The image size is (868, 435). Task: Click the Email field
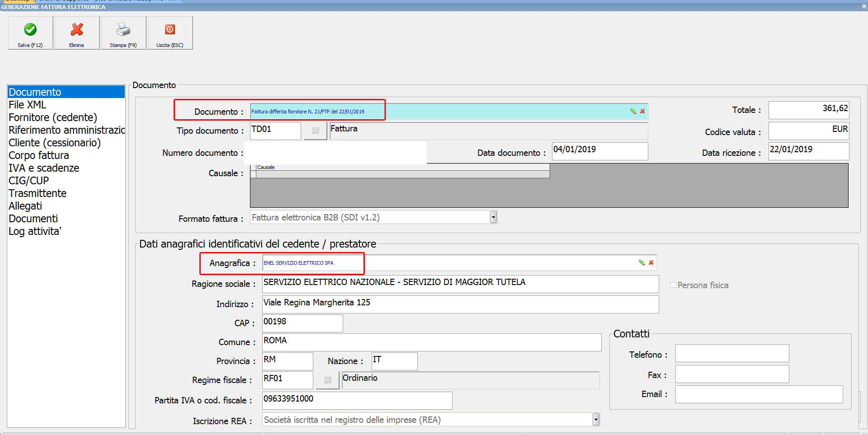(759, 394)
